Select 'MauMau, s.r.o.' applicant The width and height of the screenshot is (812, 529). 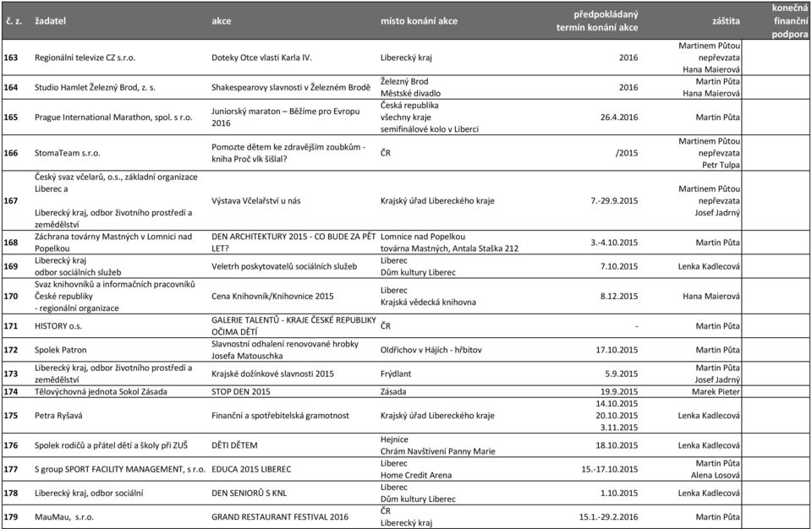coord(64,517)
